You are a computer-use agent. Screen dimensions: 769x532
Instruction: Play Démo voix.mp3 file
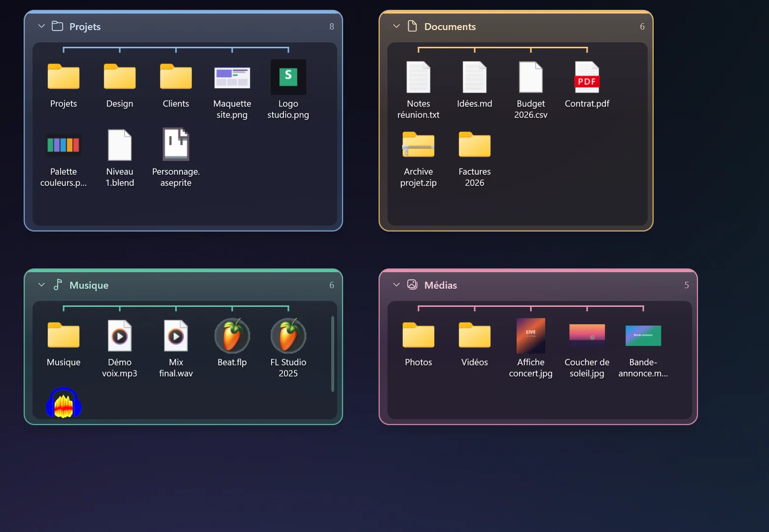coord(120,336)
